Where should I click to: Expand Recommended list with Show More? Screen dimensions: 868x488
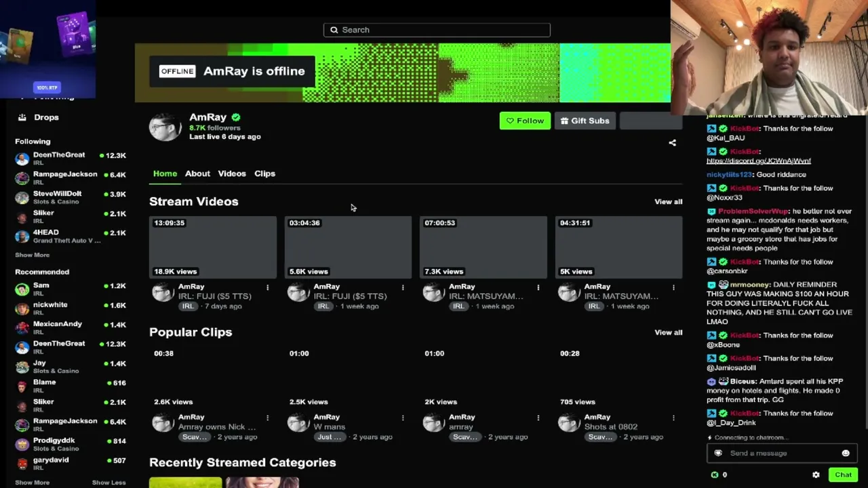pos(33,483)
